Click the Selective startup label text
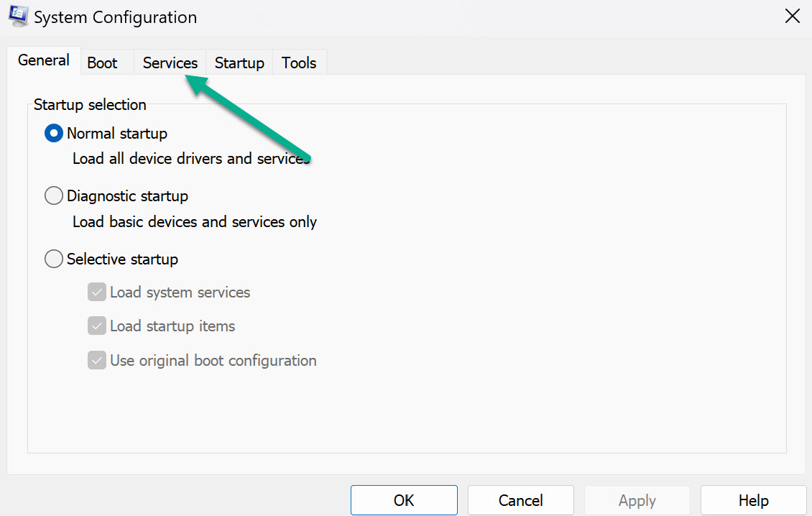The height and width of the screenshot is (516, 812). point(122,259)
